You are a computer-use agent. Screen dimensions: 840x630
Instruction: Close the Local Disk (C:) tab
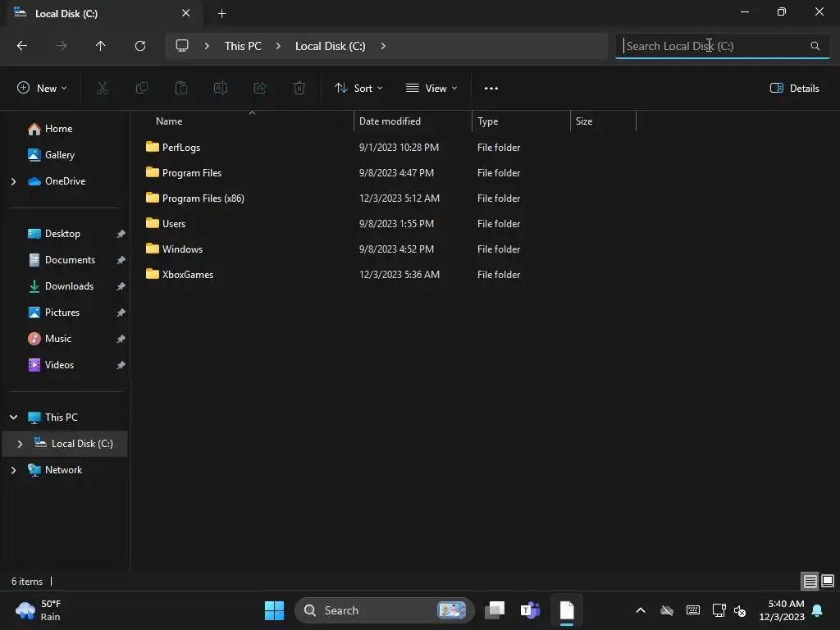coord(185,13)
